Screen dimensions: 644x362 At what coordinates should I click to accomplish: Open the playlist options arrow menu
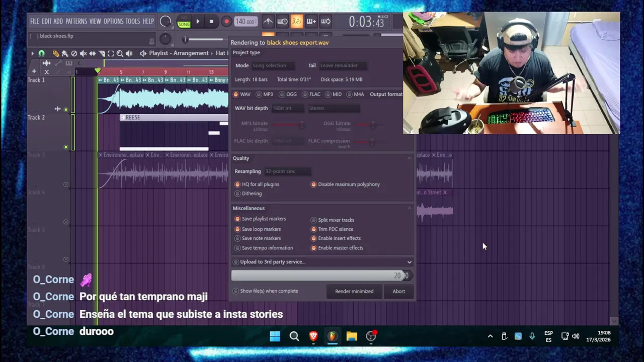[33, 53]
